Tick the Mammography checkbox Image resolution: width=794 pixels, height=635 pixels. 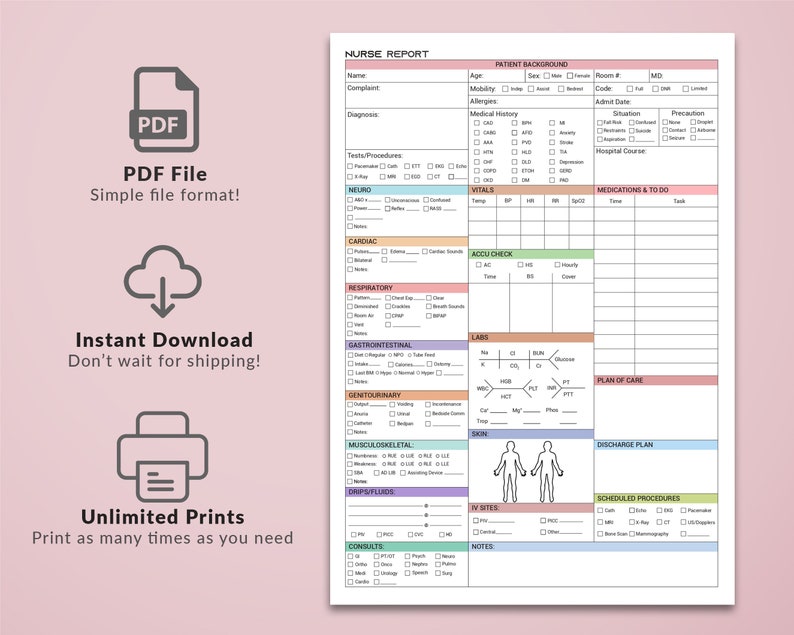coord(631,534)
